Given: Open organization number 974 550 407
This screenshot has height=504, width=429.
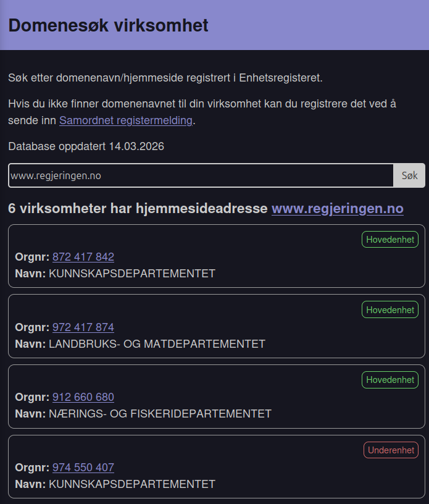Looking at the screenshot, I should tap(83, 468).
